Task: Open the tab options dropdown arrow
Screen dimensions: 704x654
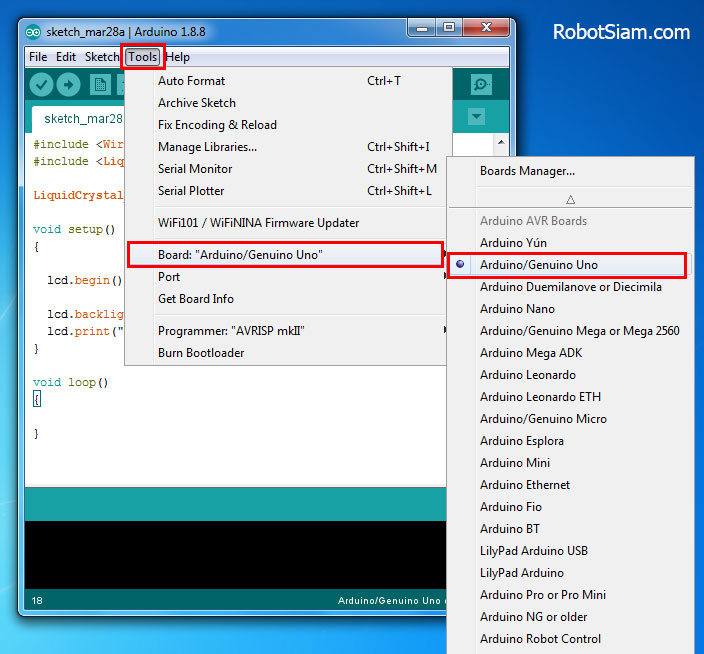Action: 476,117
